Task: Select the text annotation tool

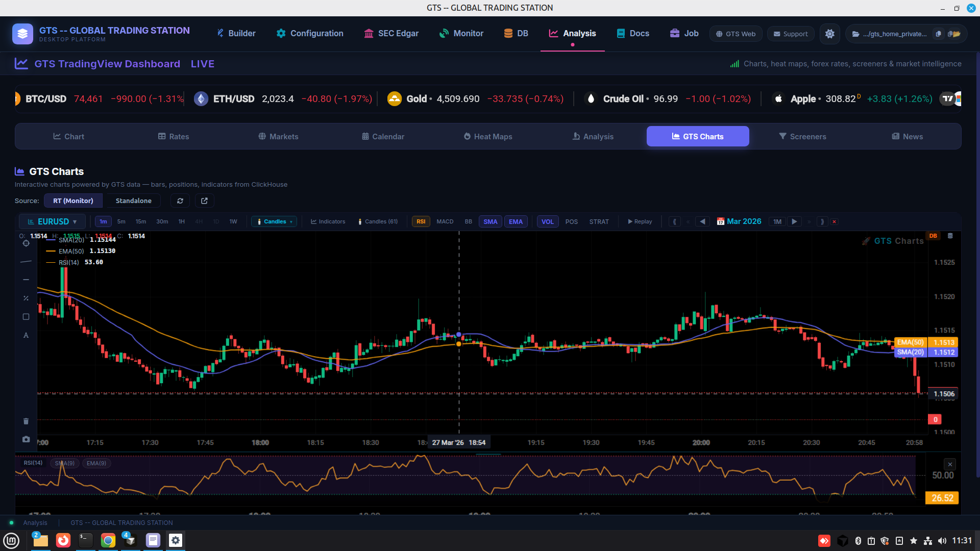Action: click(x=26, y=335)
